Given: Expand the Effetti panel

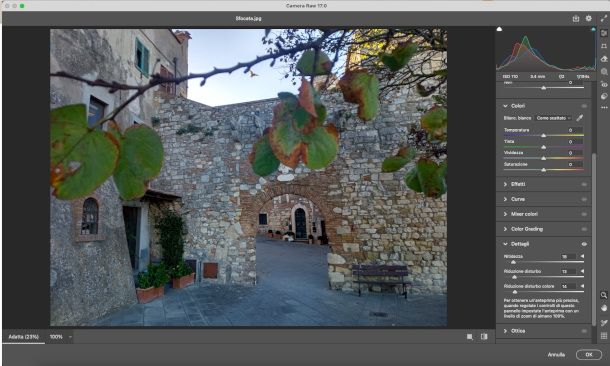Looking at the screenshot, I should [505, 184].
